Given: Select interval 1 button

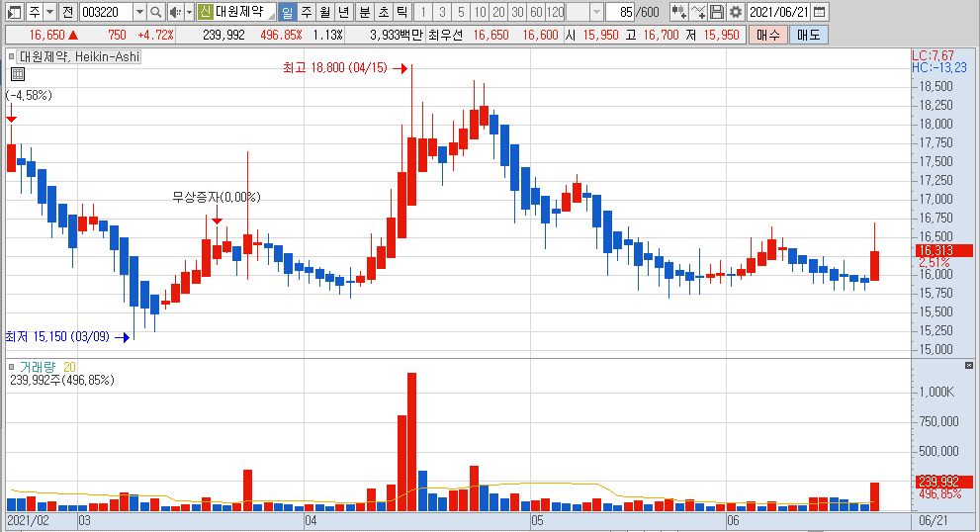Looking at the screenshot, I should [423, 11].
